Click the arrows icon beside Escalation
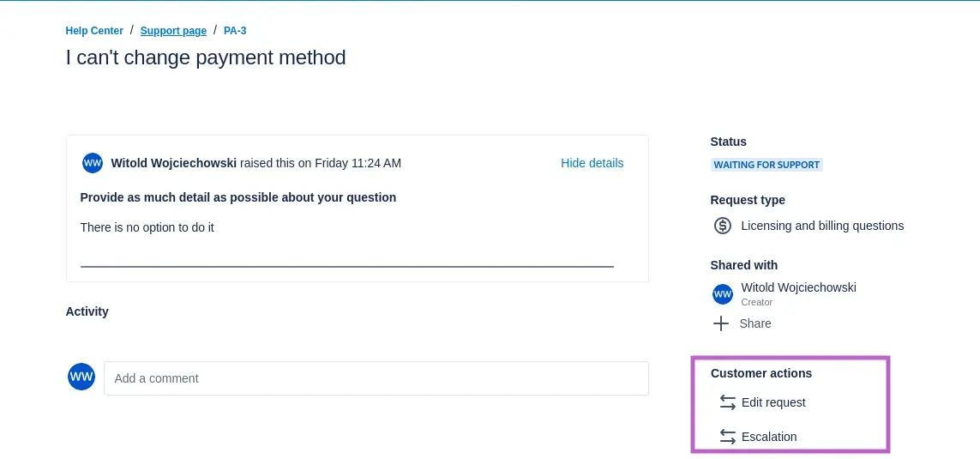This screenshot has width=980, height=459. 727,437
